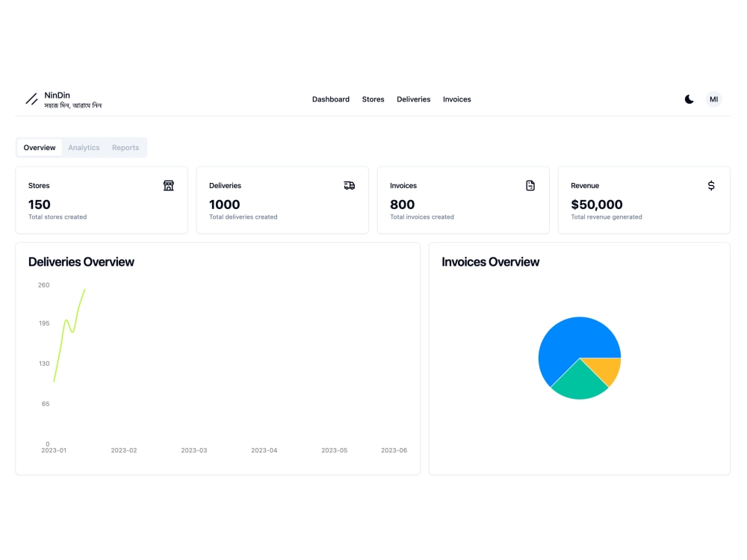Click the 195 y-axis label

44,323
